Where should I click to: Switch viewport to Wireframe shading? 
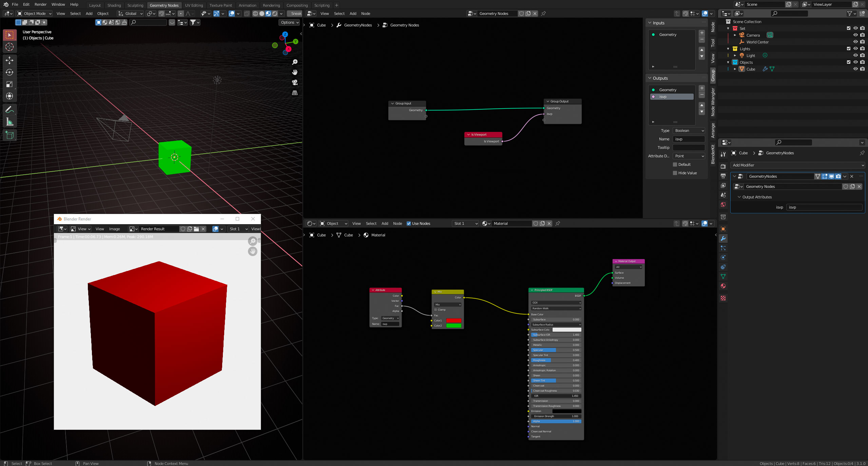coord(255,14)
